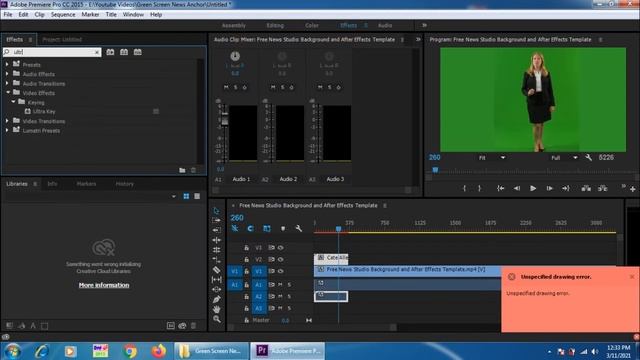Select the Hand tool
This screenshot has height=360, width=640.
216,309
